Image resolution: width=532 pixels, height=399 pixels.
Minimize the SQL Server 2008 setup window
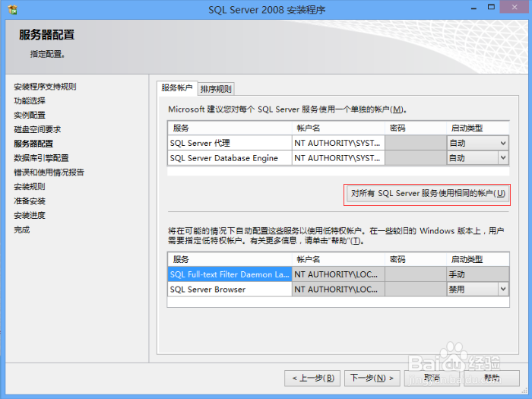click(x=473, y=8)
